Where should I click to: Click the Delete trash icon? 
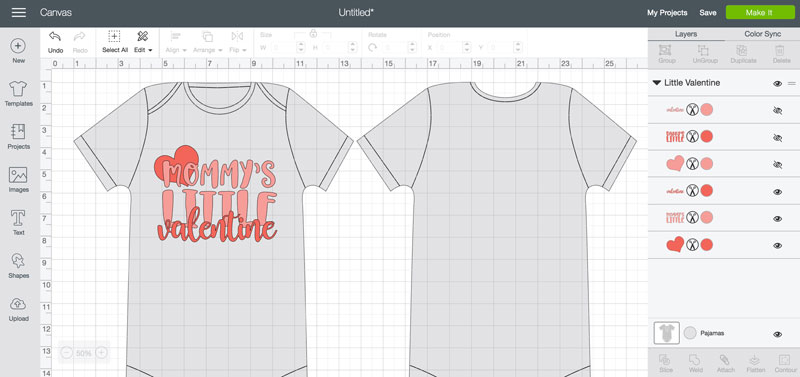780,50
